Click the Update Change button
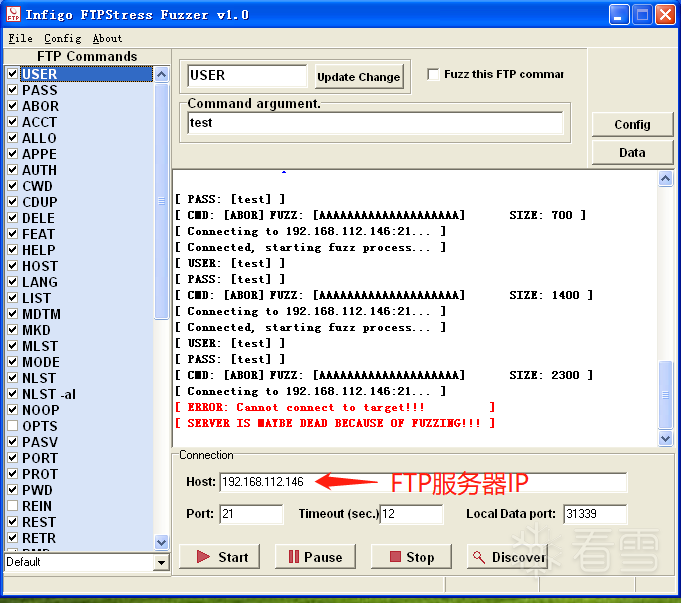Screen dimensions: 681x603 coord(359,76)
